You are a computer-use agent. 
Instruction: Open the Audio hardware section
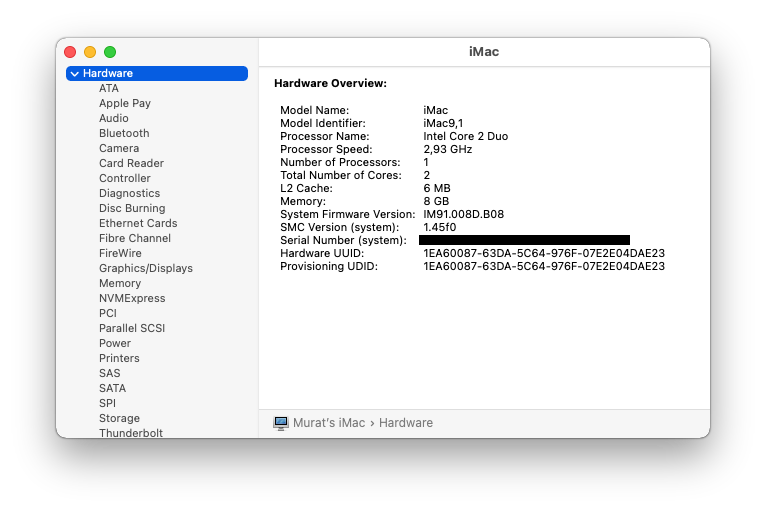[113, 118]
